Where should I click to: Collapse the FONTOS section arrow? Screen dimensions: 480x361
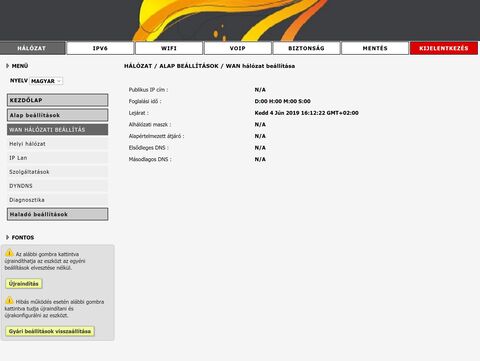click(x=7, y=237)
